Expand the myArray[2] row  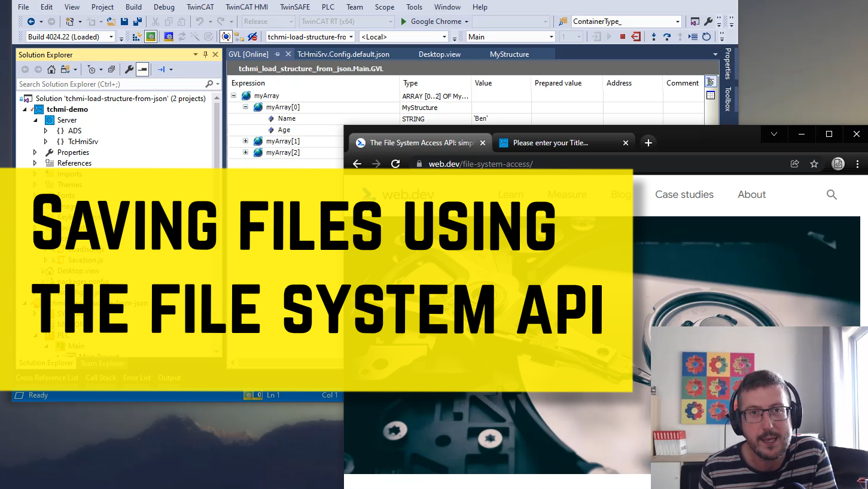point(245,152)
